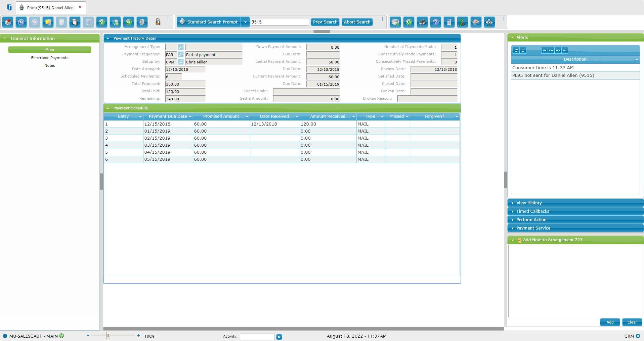
Task: Click the zoom in plus button
Action: [x=139, y=336]
